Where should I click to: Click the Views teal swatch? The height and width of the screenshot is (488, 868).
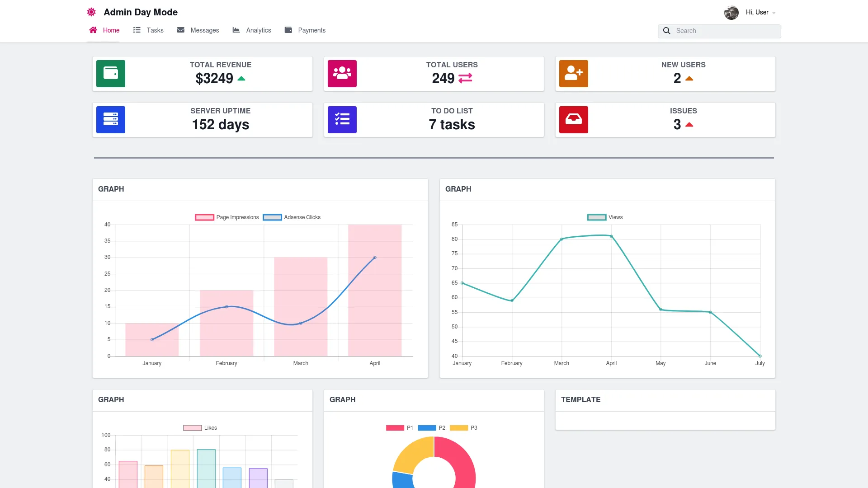pos(597,217)
